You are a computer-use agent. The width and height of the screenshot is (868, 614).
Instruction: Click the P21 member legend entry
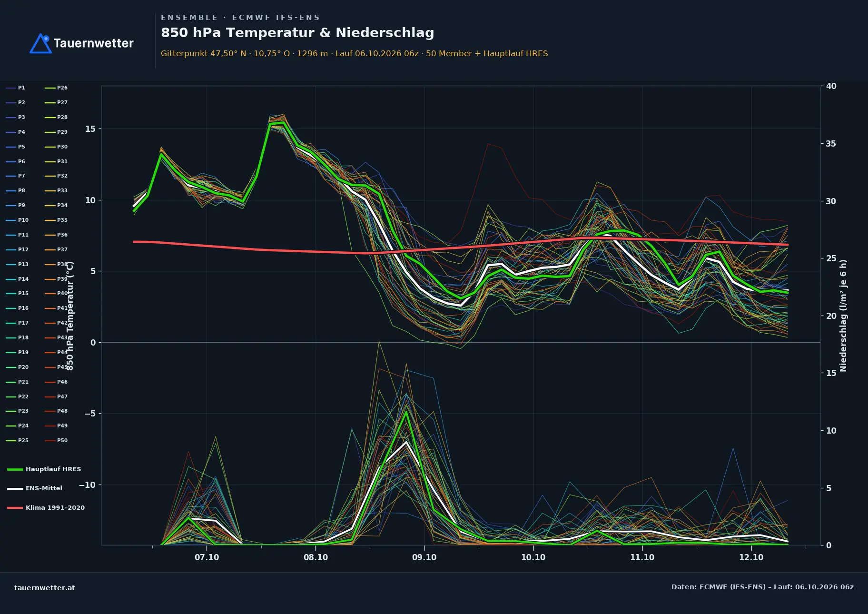click(x=17, y=382)
